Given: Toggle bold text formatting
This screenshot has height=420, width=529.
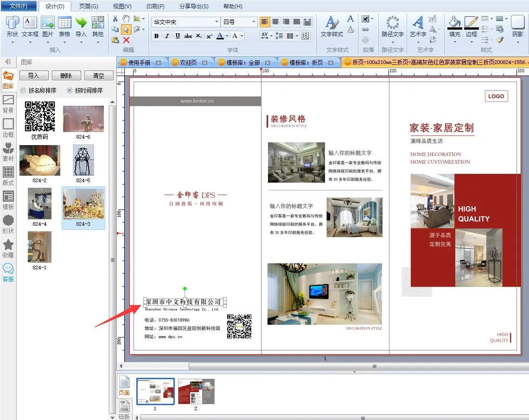Looking at the screenshot, I should (x=156, y=36).
